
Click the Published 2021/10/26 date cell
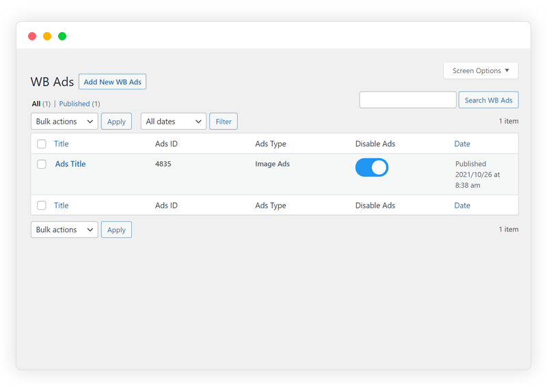(477, 175)
